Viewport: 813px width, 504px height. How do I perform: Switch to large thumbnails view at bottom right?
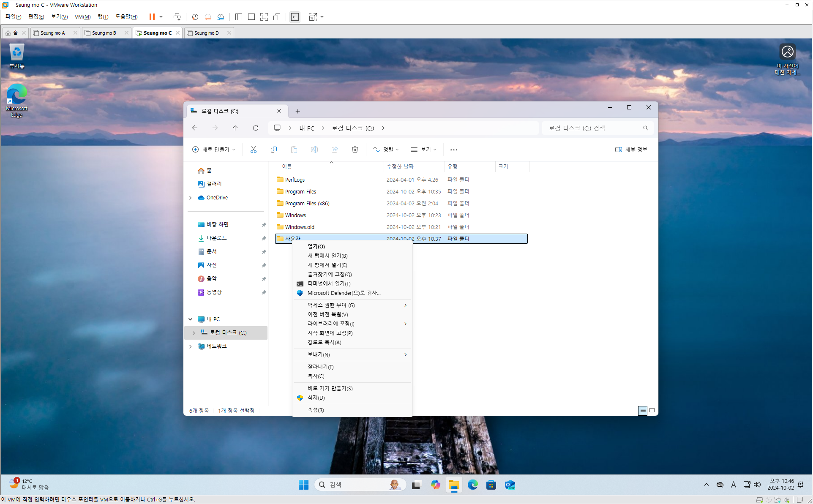tap(652, 411)
